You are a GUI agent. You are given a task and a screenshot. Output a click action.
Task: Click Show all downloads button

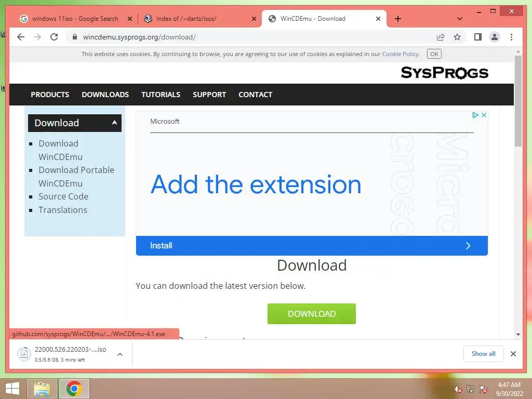click(484, 354)
